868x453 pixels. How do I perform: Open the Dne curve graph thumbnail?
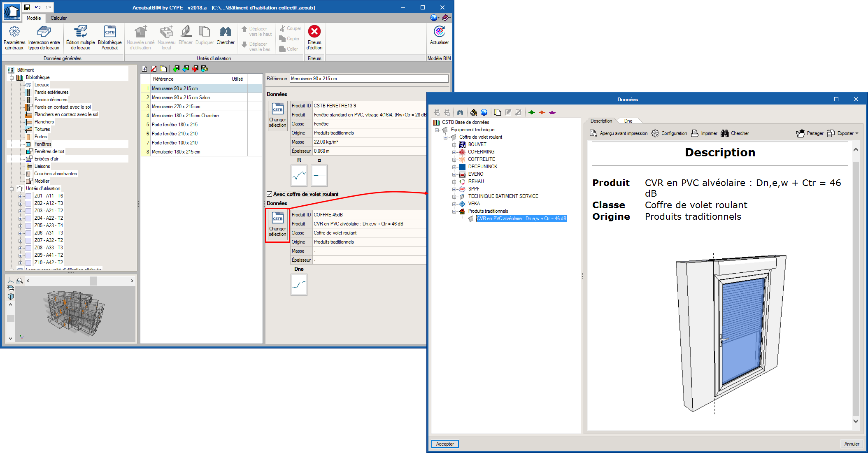[299, 285]
